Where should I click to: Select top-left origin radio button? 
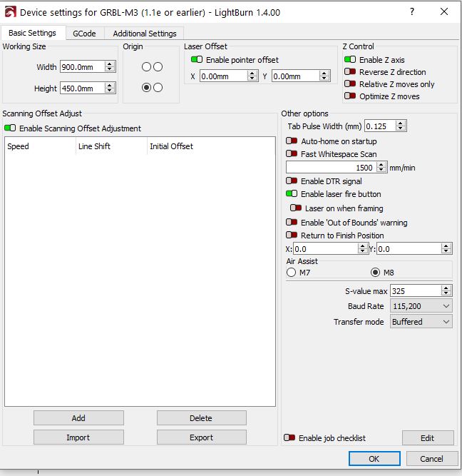(x=147, y=67)
